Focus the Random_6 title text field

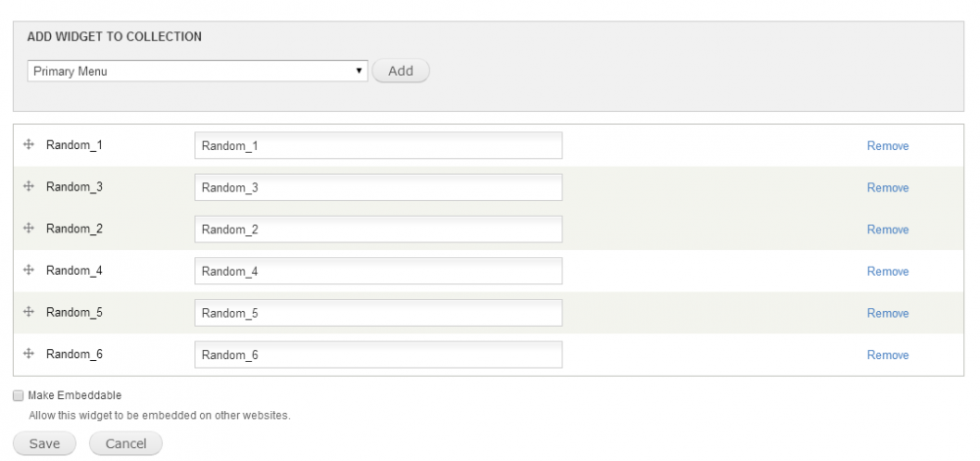point(378,355)
